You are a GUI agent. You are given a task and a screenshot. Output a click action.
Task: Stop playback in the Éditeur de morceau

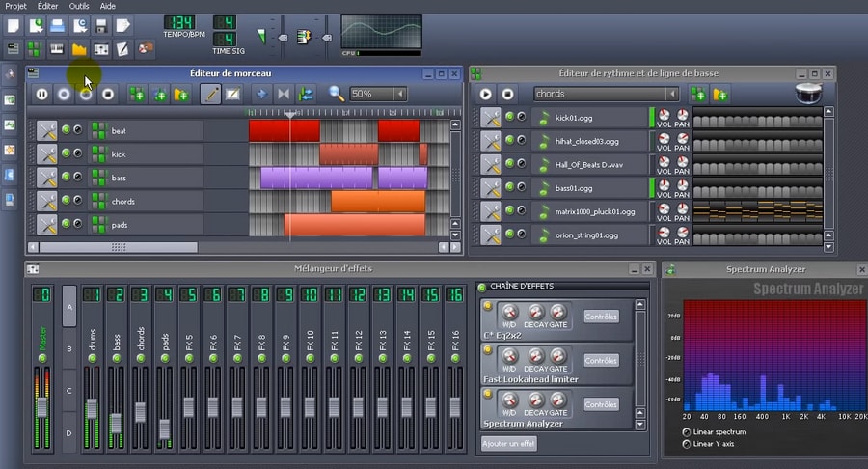pos(108,95)
